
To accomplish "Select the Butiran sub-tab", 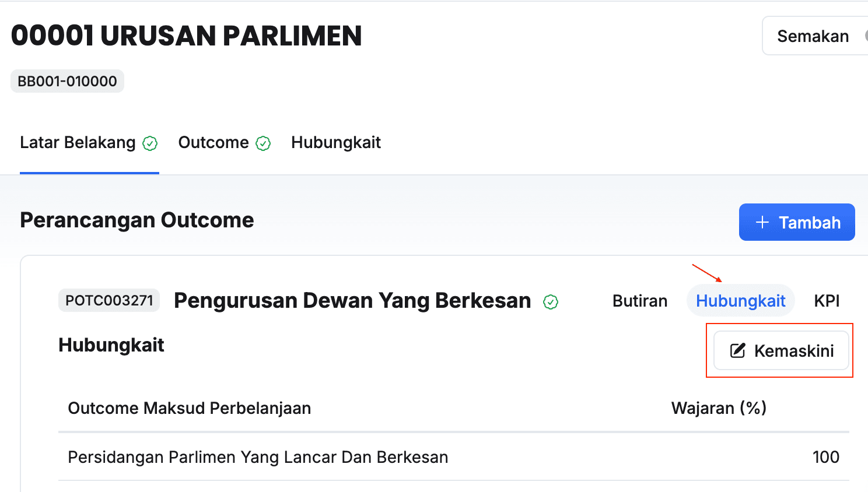I will click(x=640, y=301).
